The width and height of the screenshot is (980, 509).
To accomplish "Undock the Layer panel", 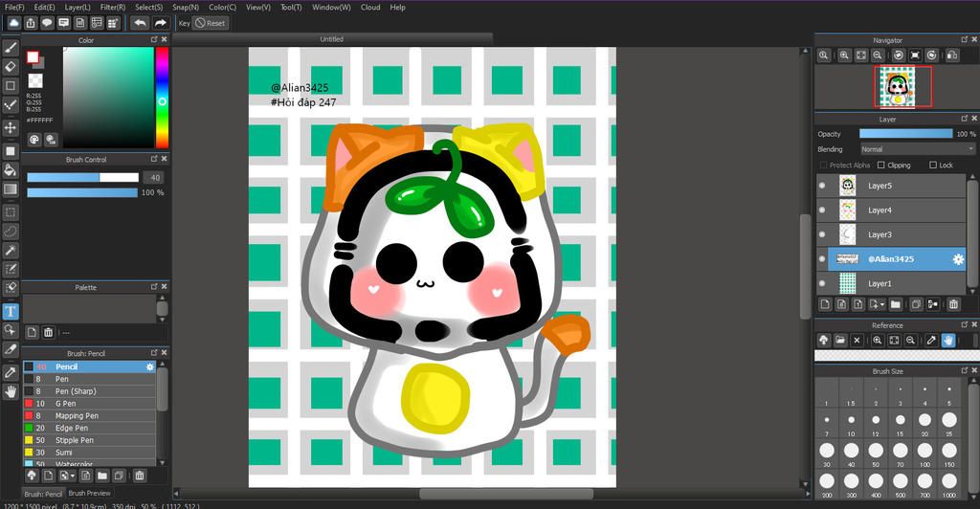I will (964, 119).
